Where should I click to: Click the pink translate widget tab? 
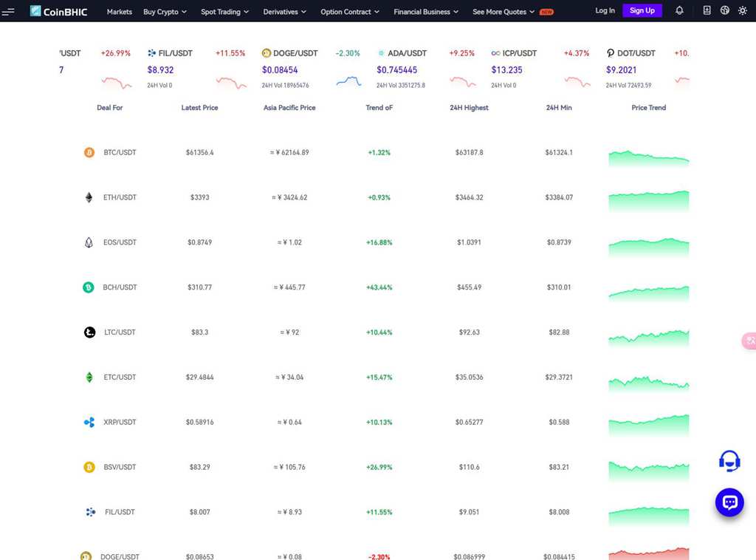(749, 341)
